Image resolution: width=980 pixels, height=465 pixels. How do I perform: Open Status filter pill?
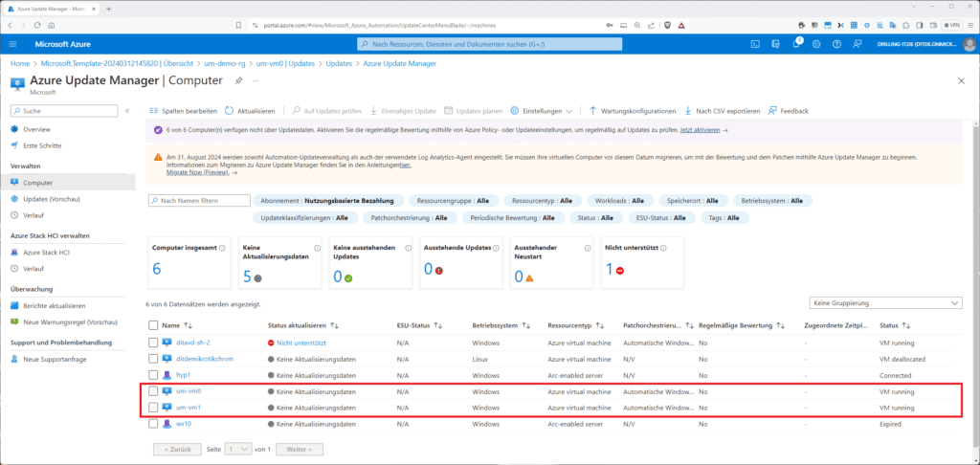pos(595,218)
